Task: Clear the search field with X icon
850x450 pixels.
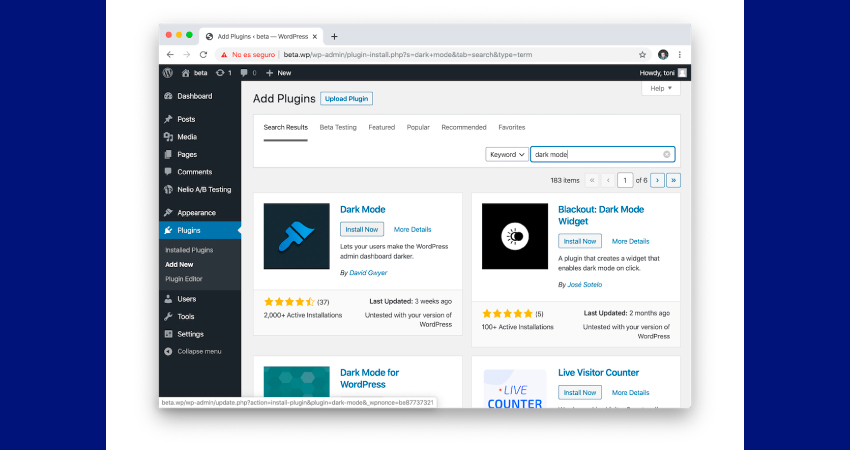Action: (x=667, y=155)
